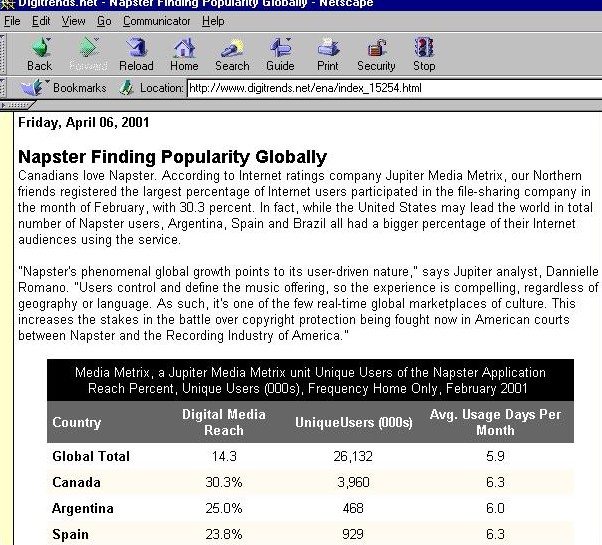Click headline 'Napster Finding Popularity Globally'

click(x=172, y=157)
